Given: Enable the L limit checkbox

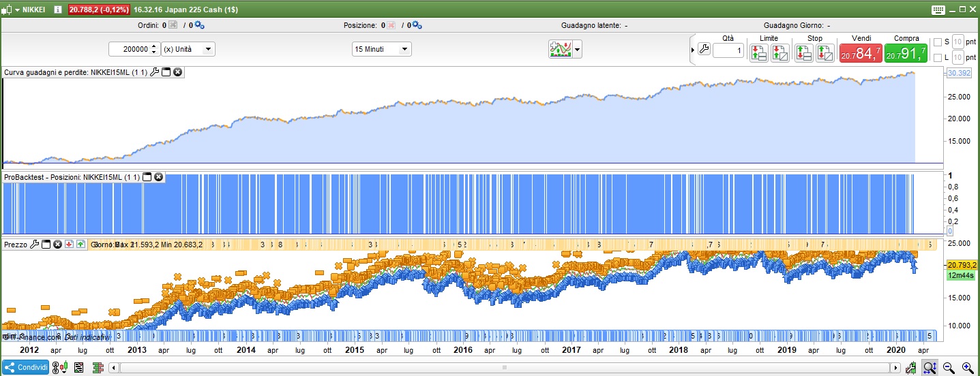Looking at the screenshot, I should (x=937, y=57).
